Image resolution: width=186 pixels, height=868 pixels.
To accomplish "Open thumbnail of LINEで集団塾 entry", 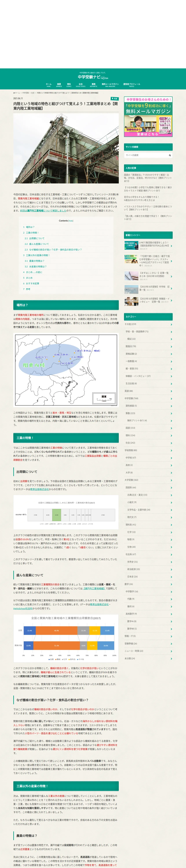I will pos(131,245).
